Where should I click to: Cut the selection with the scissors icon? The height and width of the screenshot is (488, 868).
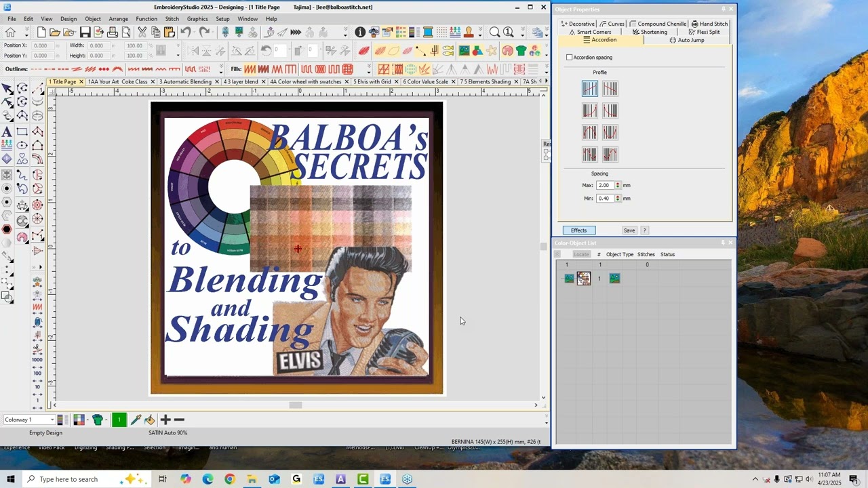tap(142, 33)
